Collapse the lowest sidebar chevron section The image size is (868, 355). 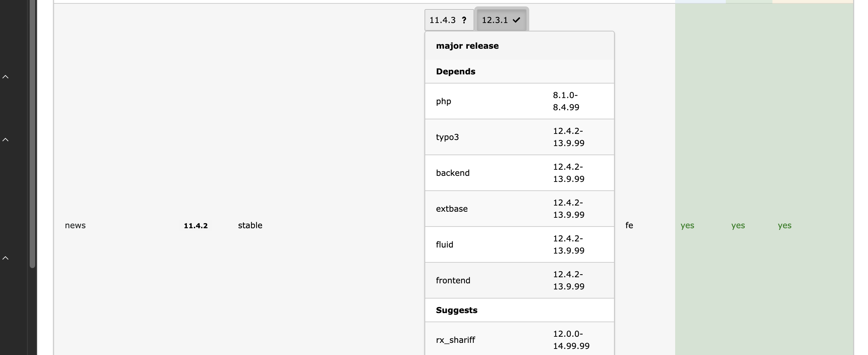[x=6, y=258]
